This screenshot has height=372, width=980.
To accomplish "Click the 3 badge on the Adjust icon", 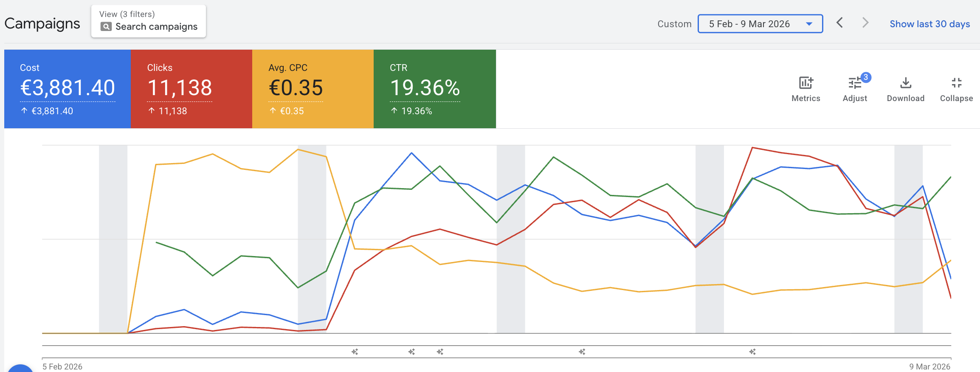I will pyautogui.click(x=865, y=77).
